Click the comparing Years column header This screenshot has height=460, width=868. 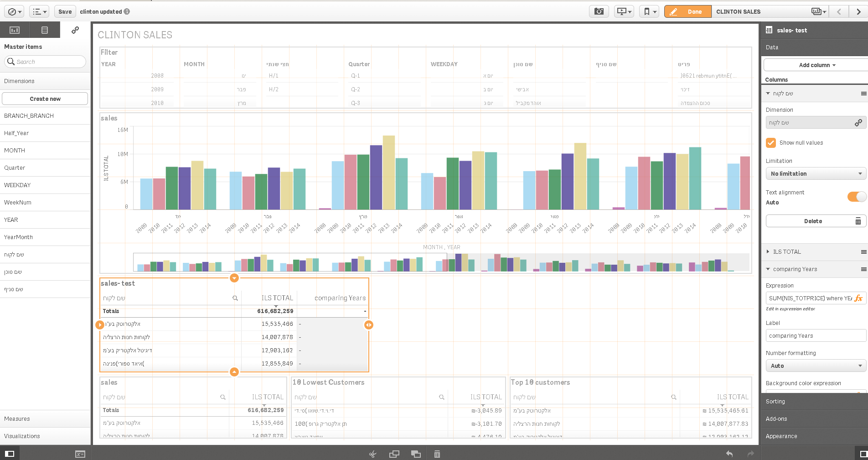[340, 298]
